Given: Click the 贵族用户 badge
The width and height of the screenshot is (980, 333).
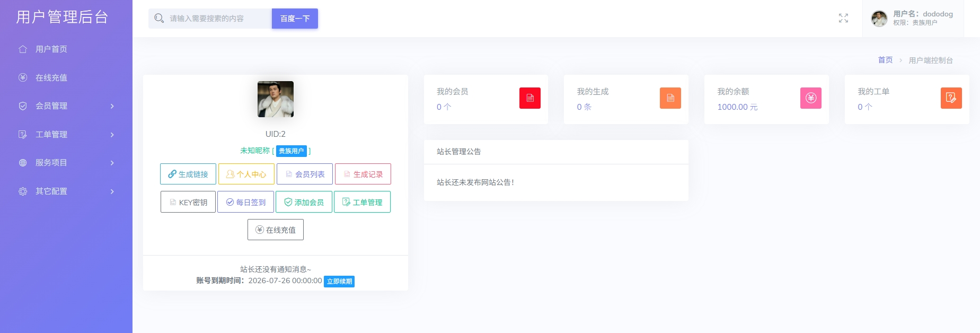Looking at the screenshot, I should pos(292,151).
